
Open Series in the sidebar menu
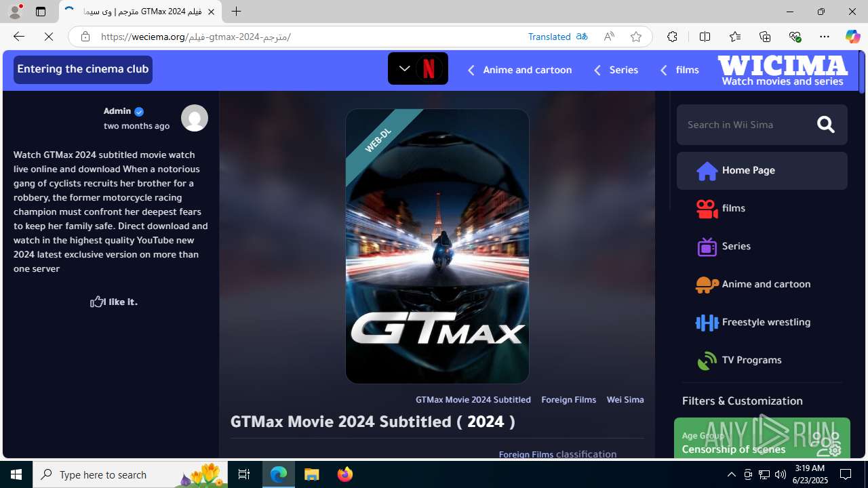click(762, 246)
